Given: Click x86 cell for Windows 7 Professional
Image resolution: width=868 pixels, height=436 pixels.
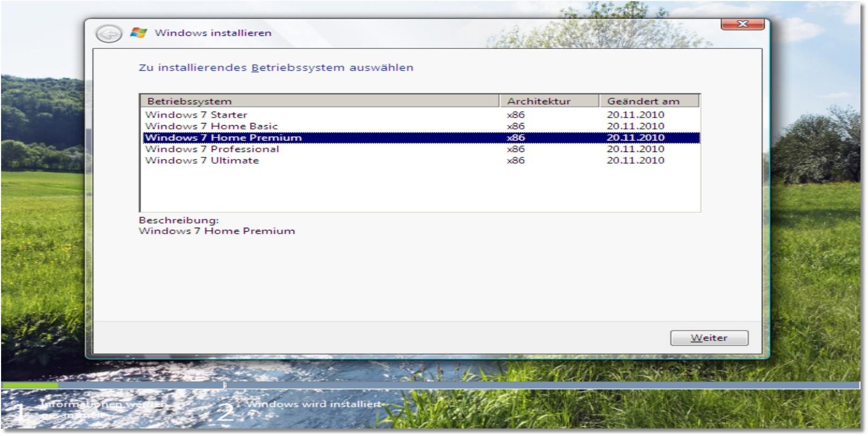Looking at the screenshot, I should click(516, 149).
